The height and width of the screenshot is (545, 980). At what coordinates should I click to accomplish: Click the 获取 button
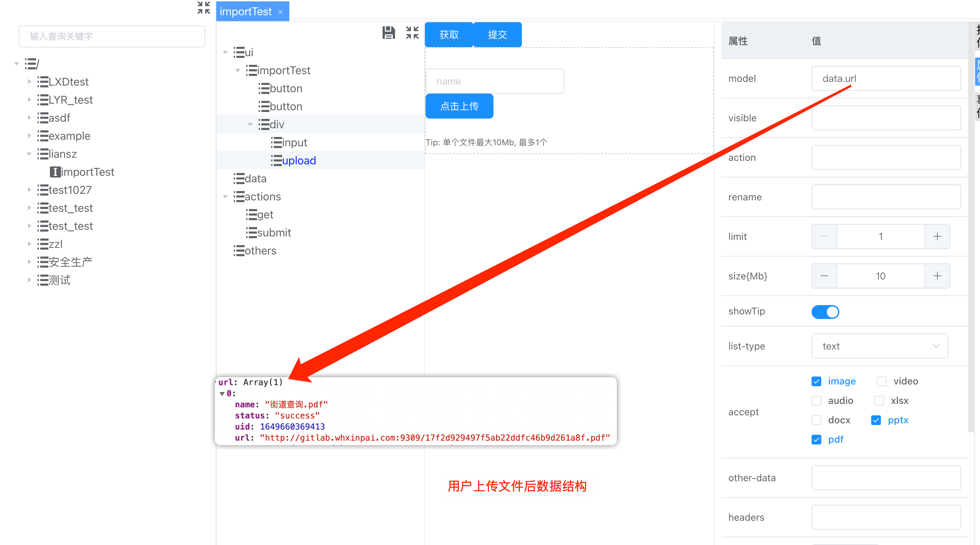point(449,35)
